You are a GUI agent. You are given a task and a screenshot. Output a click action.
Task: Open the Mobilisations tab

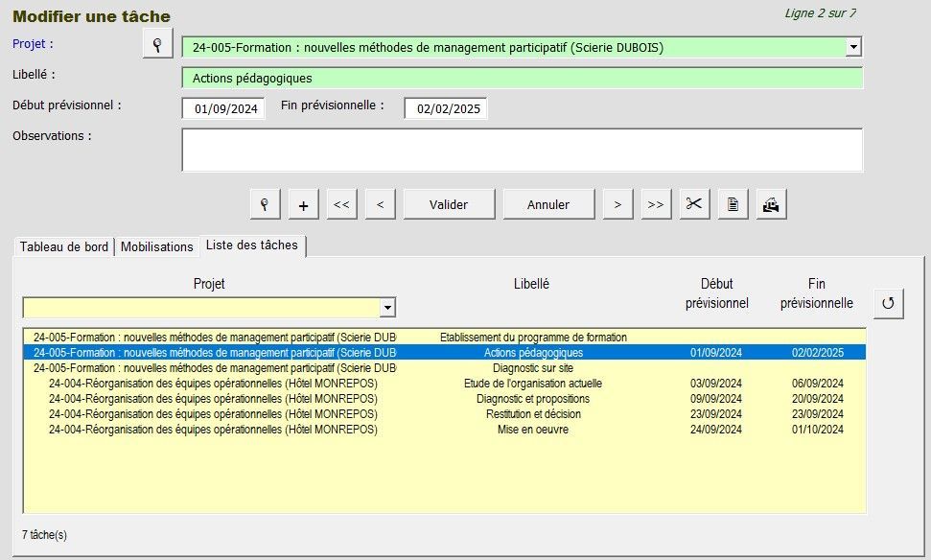tap(157, 246)
